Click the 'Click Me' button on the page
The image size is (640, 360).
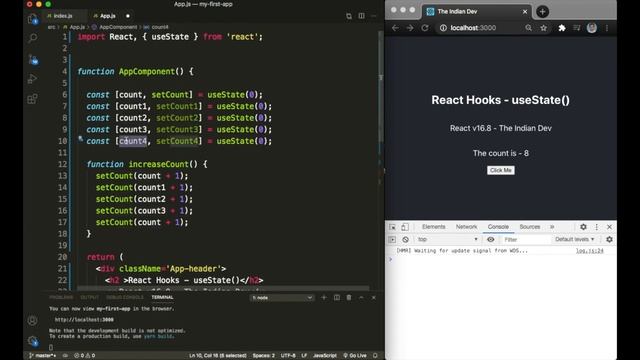click(501, 170)
